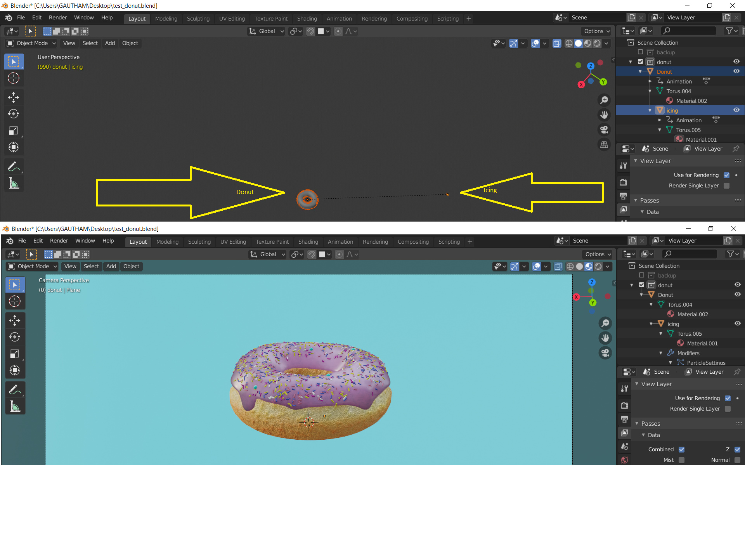Toggle camera view icon in User Perspective viewport

604,130
